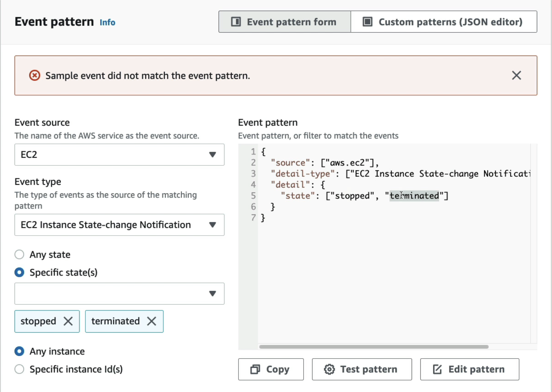Open the Event pattern Info link
The width and height of the screenshot is (552, 392).
click(107, 22)
